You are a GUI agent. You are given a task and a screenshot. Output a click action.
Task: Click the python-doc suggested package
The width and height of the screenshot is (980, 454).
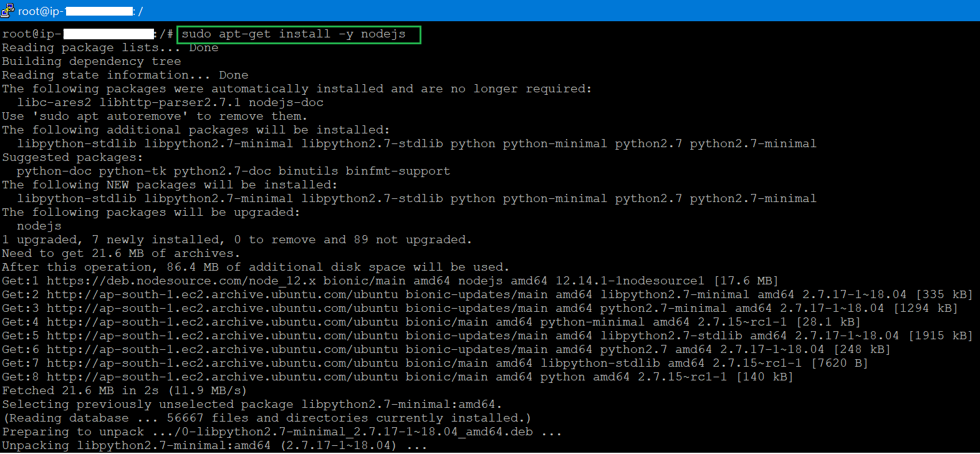point(54,171)
